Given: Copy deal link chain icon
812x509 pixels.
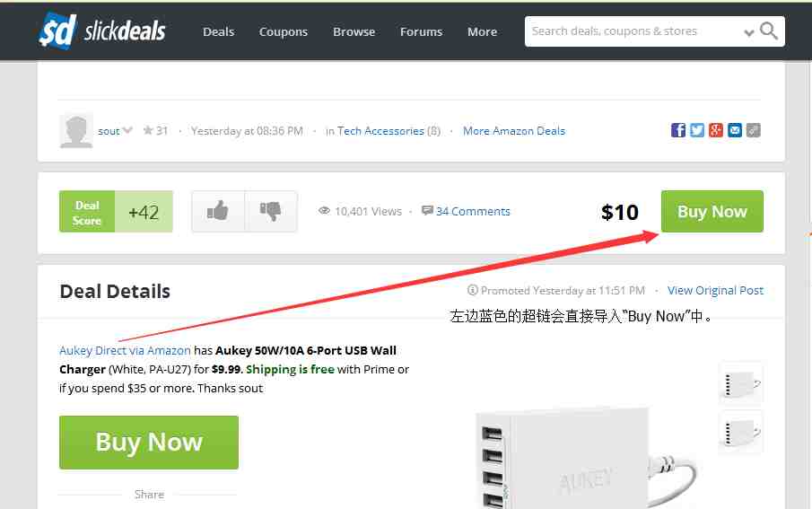Looking at the screenshot, I should pyautogui.click(x=754, y=130).
